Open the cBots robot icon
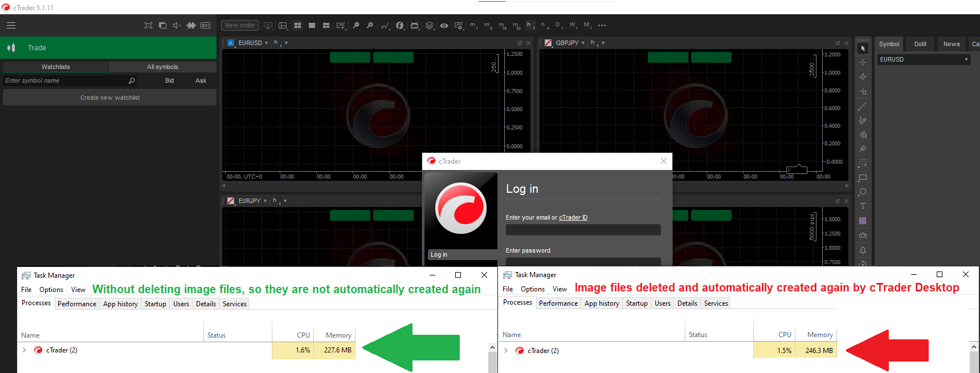Image resolution: width=980 pixels, height=373 pixels. tap(415, 25)
